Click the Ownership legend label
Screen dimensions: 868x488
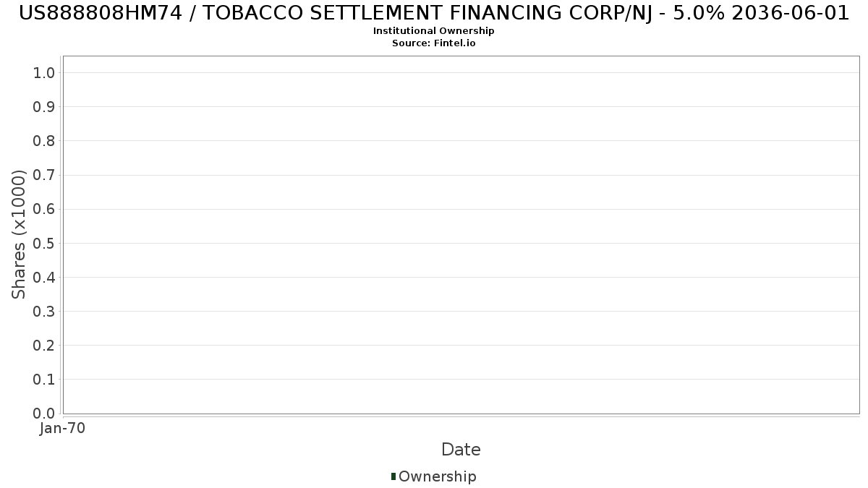point(438,476)
